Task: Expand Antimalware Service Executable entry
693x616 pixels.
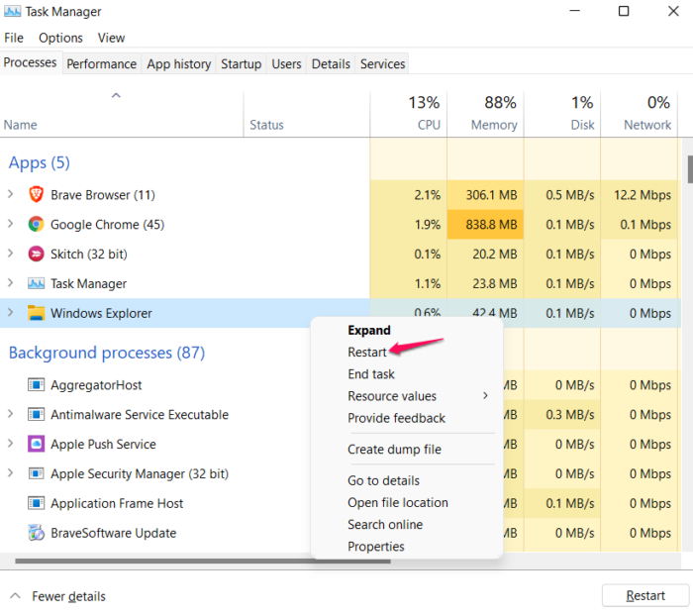Action: 10,415
